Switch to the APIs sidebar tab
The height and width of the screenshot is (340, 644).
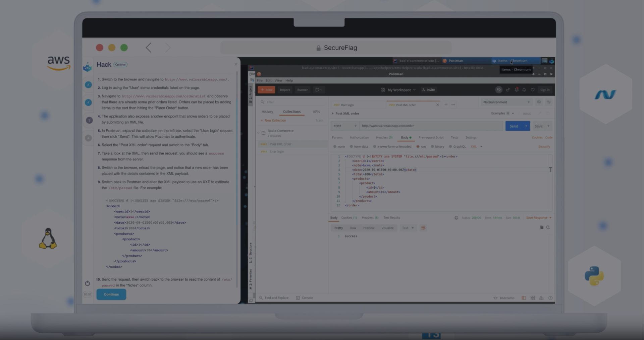316,112
